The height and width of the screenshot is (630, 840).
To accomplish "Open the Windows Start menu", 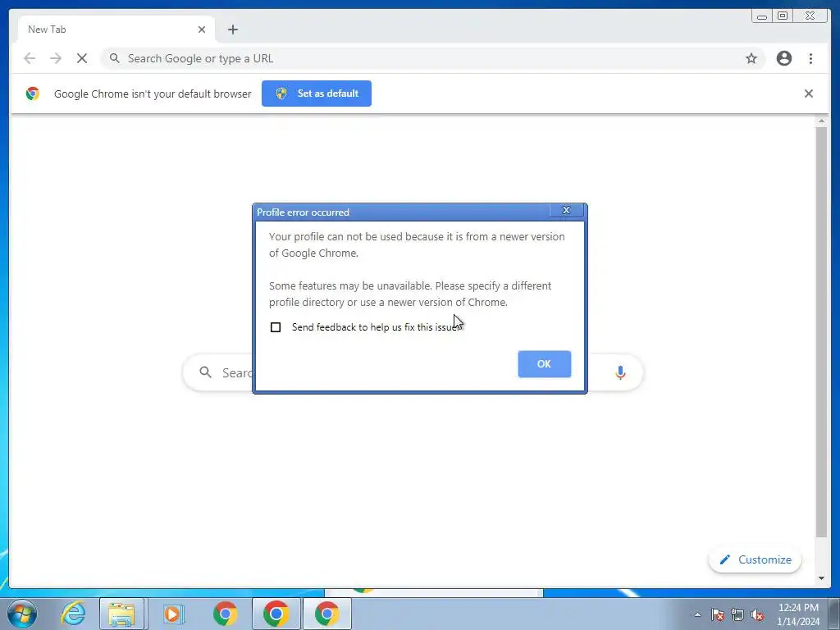I will coord(21,614).
